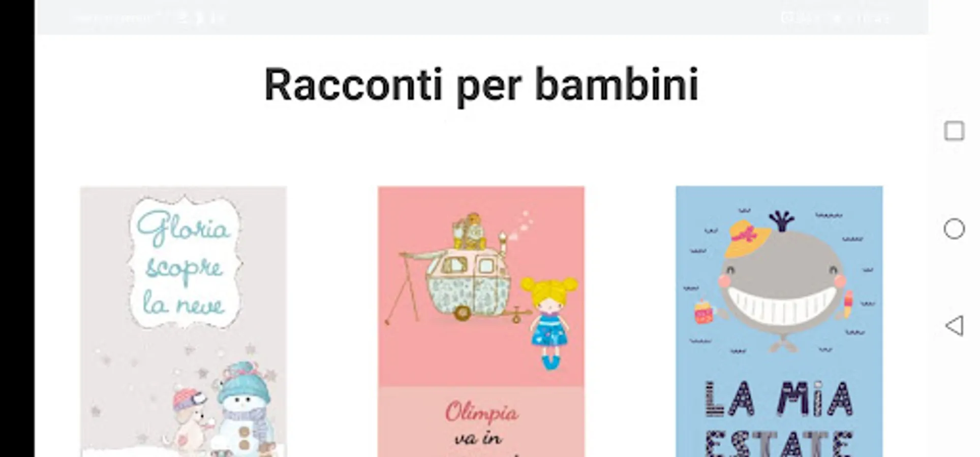This screenshot has height=457, width=980.
Task: Tap the 'Olimpia' cursive title text
Action: (x=481, y=412)
